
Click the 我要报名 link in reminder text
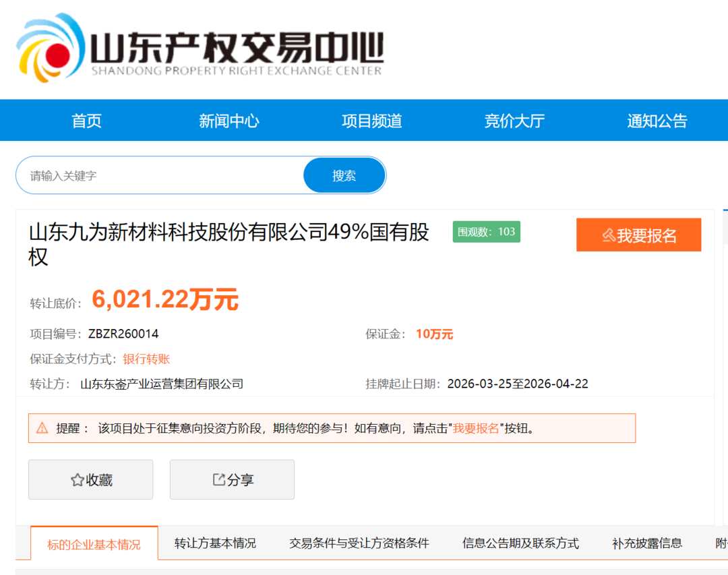(476, 428)
